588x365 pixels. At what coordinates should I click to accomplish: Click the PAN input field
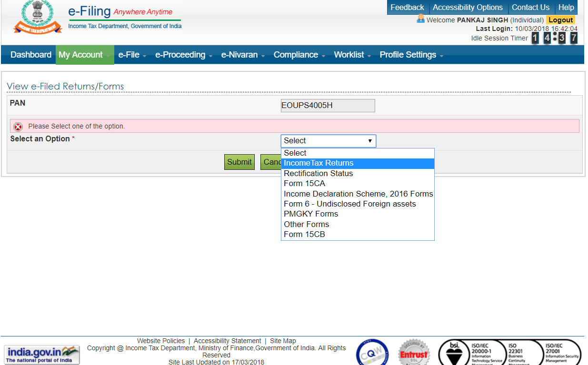pos(328,105)
